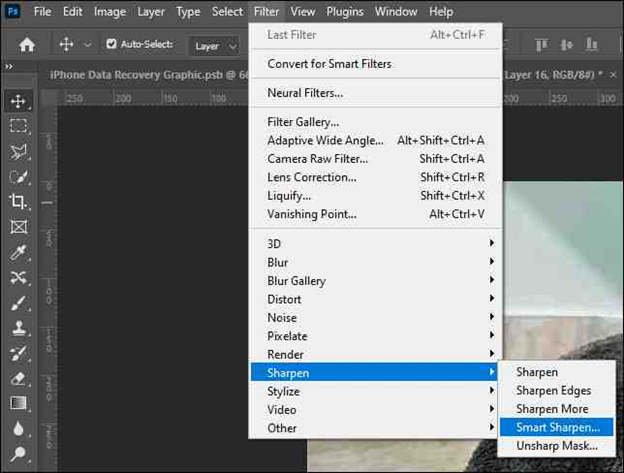Choose the Eyedropper tool
Image resolution: width=624 pixels, height=473 pixels.
coord(18,252)
